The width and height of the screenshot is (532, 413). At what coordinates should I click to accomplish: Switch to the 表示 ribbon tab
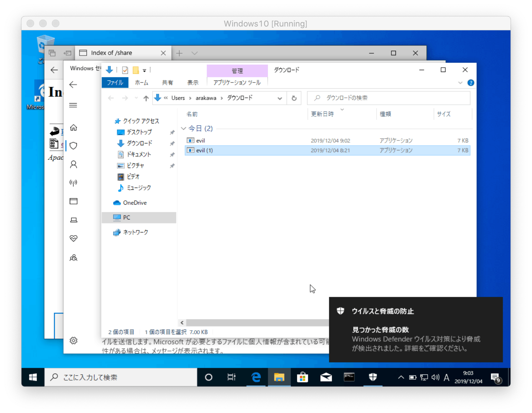(193, 83)
